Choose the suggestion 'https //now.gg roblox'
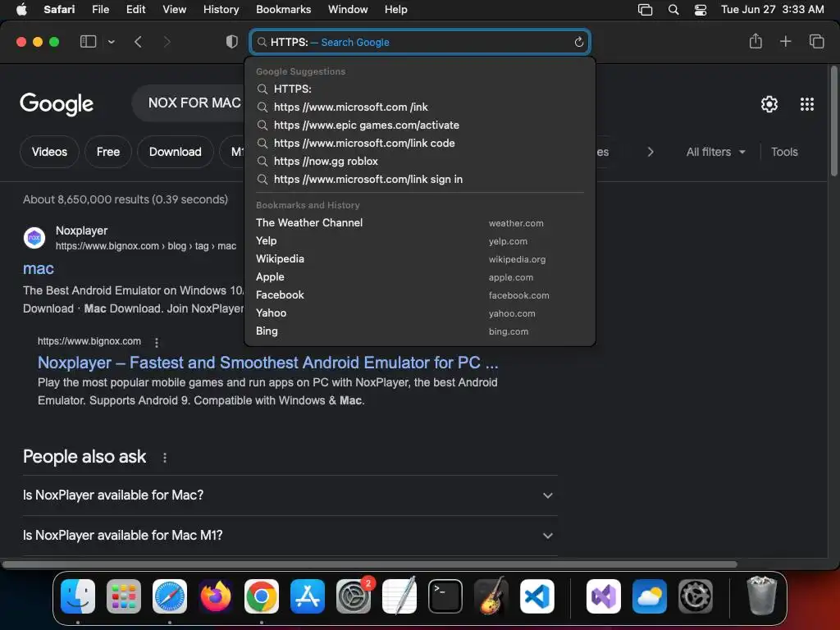Screen dimensions: 840x630 (419, 162)
